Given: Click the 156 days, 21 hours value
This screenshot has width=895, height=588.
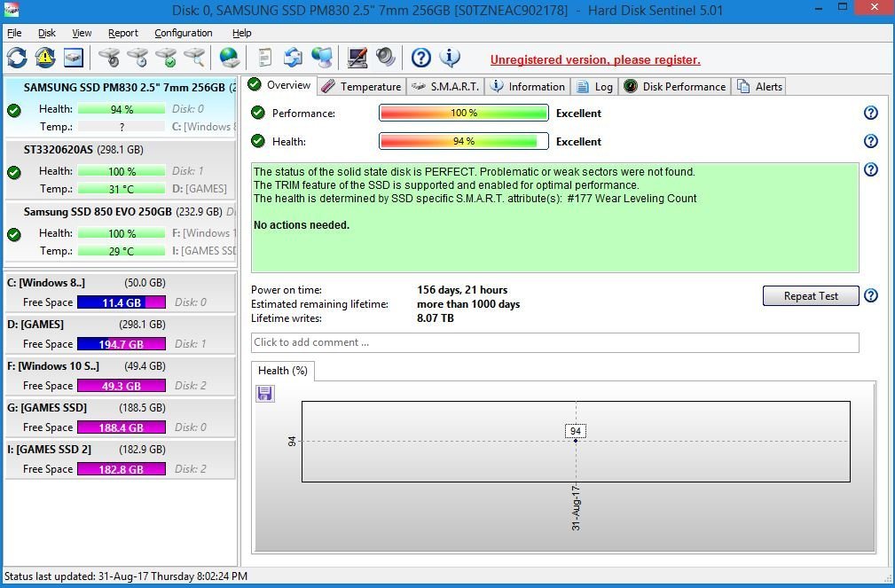Looking at the screenshot, I should coord(462,290).
